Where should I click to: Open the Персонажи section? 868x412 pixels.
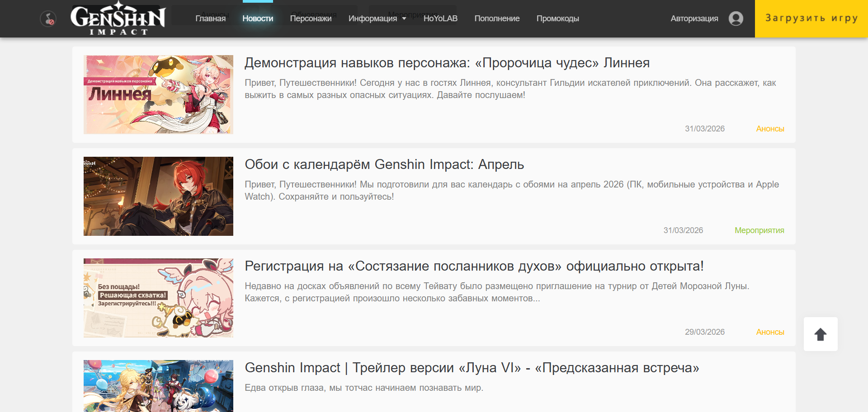pyautogui.click(x=311, y=19)
